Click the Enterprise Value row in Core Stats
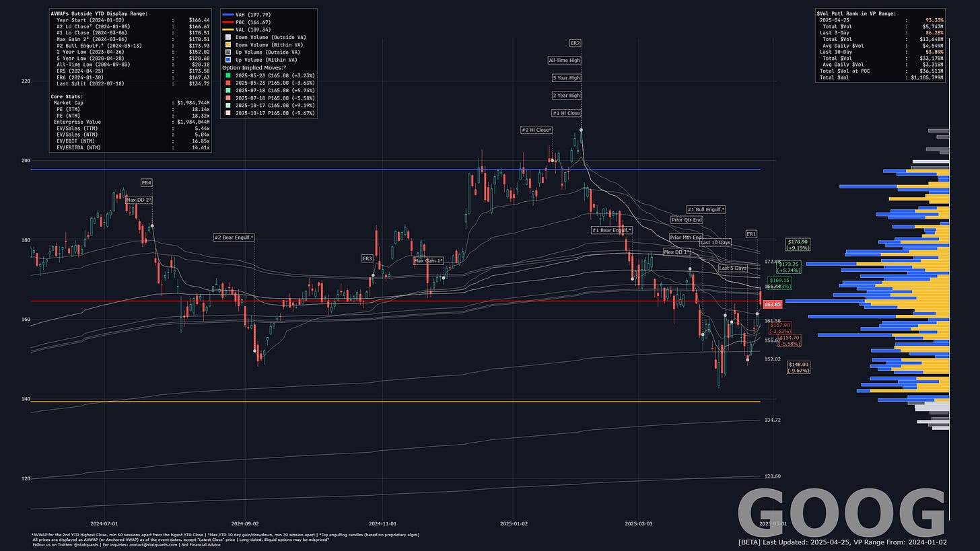Image resolution: width=980 pixels, height=551 pixels. pyautogui.click(x=131, y=122)
